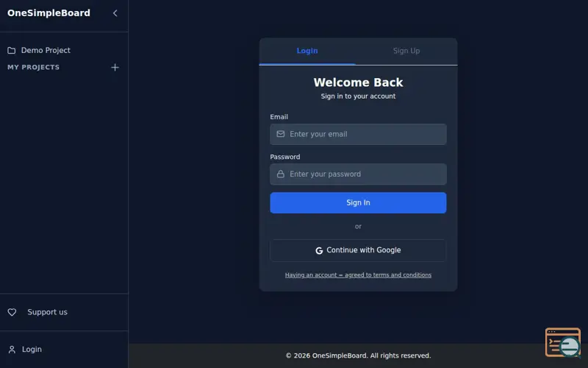Collapse the sidebar with the chevron arrow
This screenshot has height=368, width=588.
tap(115, 13)
